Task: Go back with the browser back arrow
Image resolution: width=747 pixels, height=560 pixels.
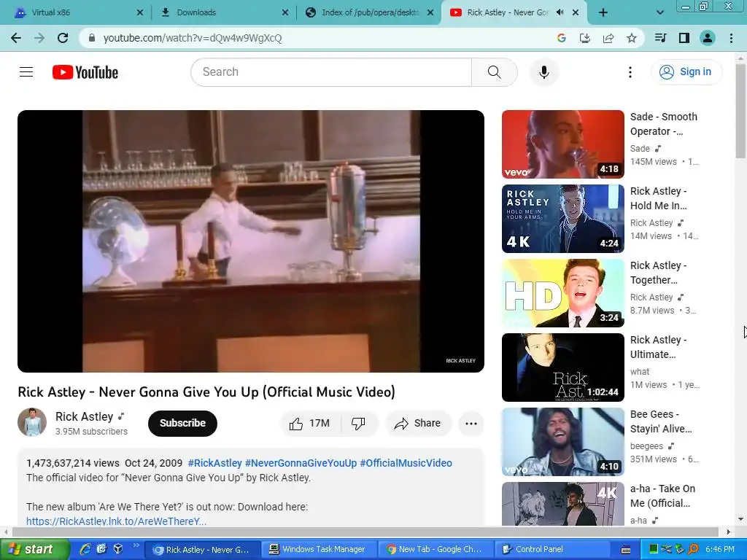Action: [x=16, y=38]
